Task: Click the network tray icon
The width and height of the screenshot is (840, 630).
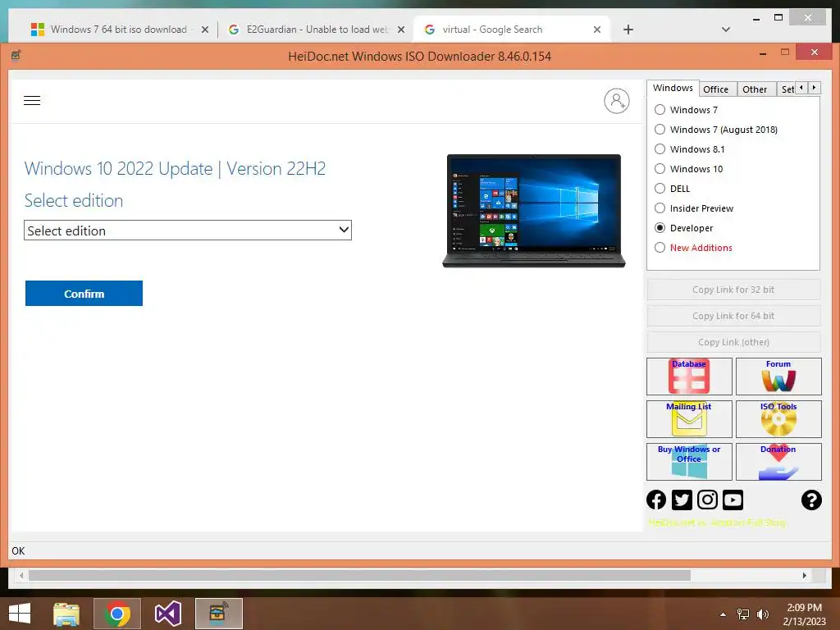Action: [x=743, y=614]
